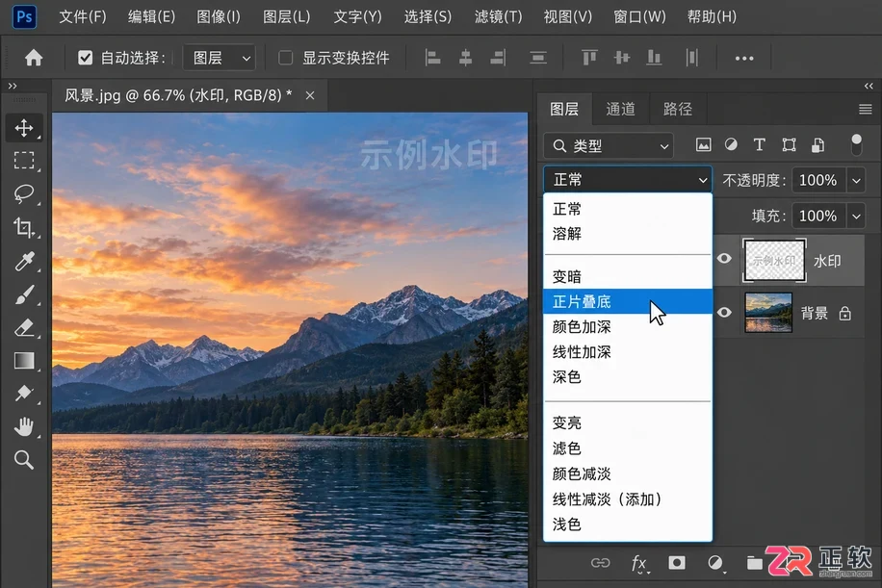This screenshot has height=588, width=882.
Task: Click the Home icon in options bar
Action: coord(34,58)
